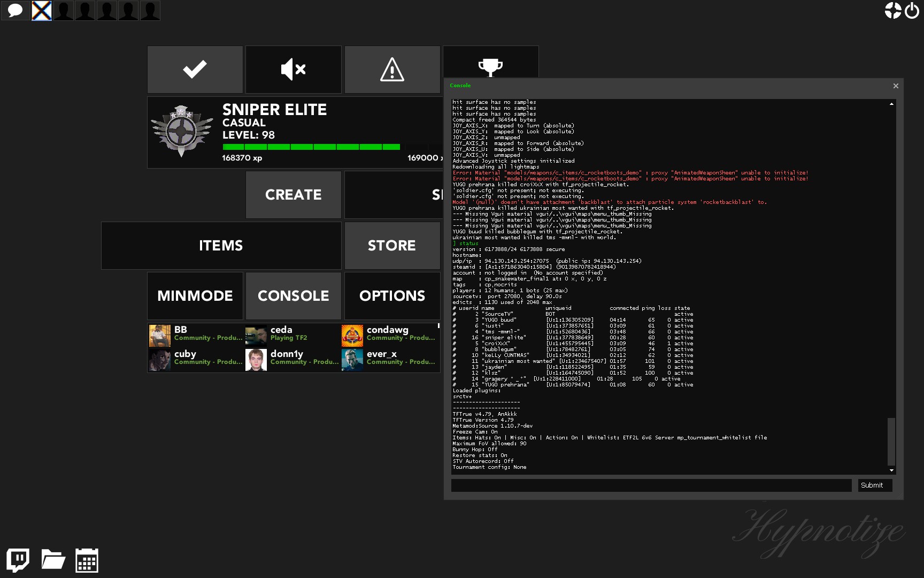Select friend ever_x

coord(388,360)
